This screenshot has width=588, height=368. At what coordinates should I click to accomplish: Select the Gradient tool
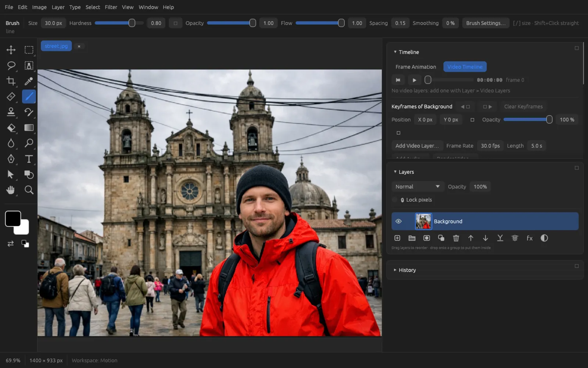pyautogui.click(x=29, y=128)
